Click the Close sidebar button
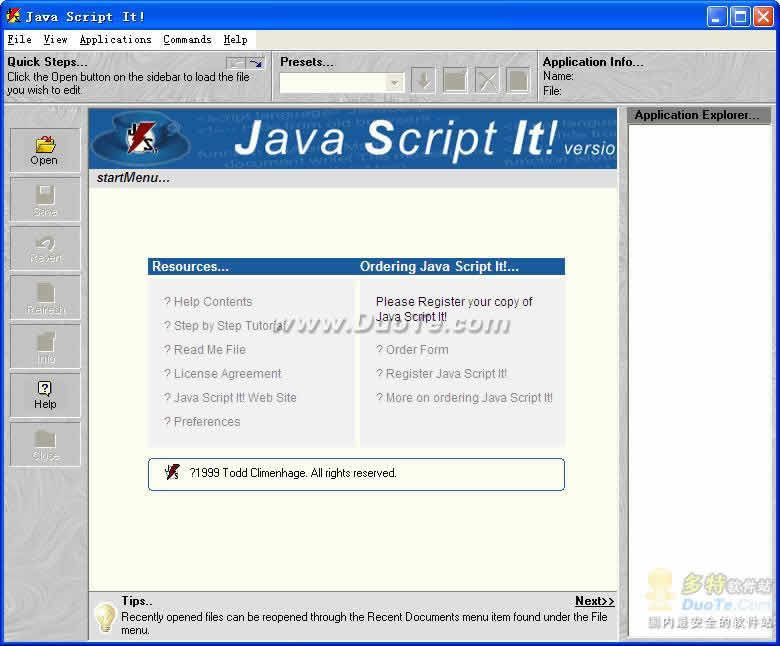This screenshot has height=646, width=780. [x=45, y=444]
